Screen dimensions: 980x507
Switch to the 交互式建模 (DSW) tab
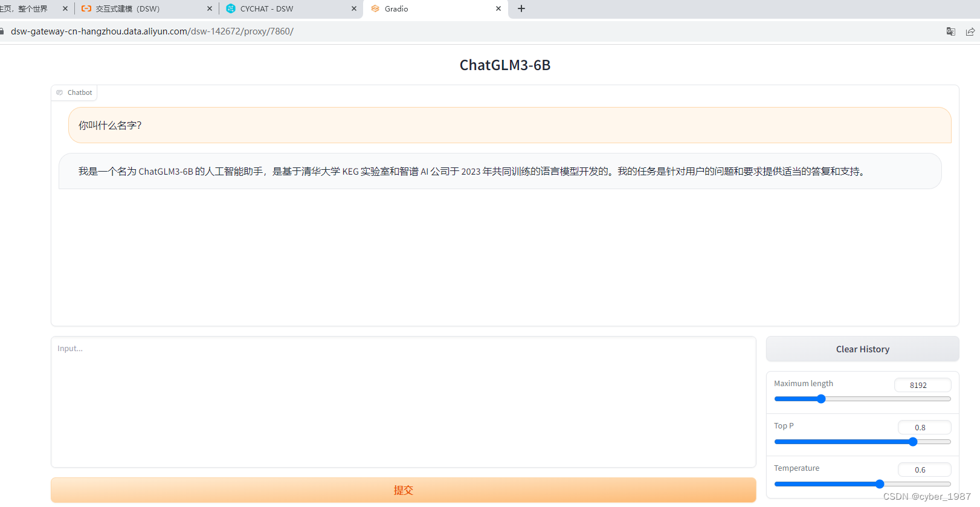point(147,8)
